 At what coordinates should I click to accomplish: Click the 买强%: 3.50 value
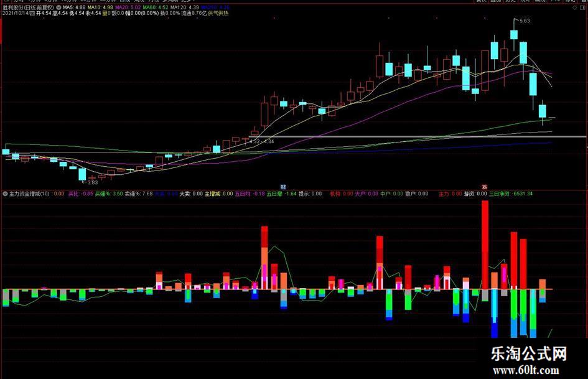109,194
